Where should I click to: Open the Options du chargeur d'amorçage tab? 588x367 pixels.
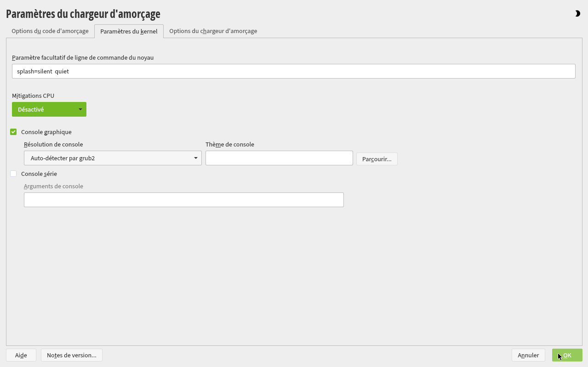213,31
